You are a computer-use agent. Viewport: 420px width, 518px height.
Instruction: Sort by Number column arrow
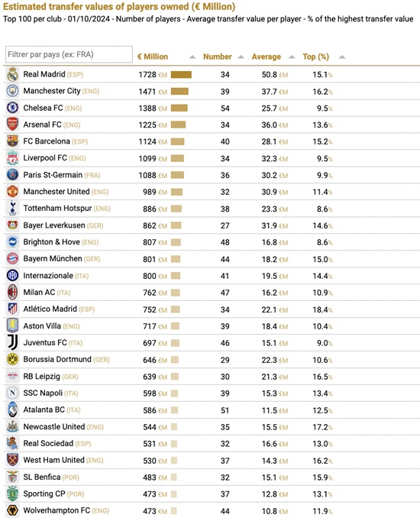[x=241, y=57]
